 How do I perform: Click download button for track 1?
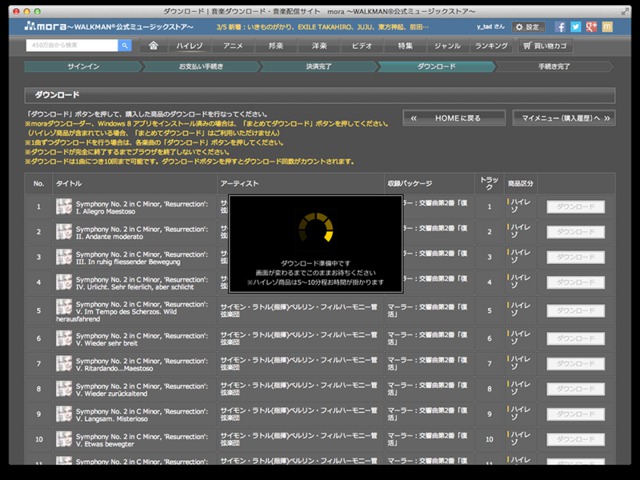[x=575, y=205]
